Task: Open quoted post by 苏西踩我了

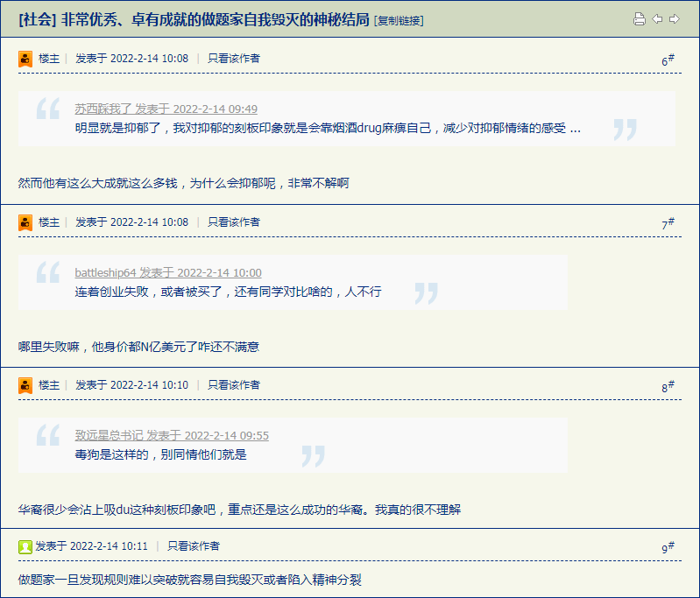Action: pyautogui.click(x=166, y=109)
